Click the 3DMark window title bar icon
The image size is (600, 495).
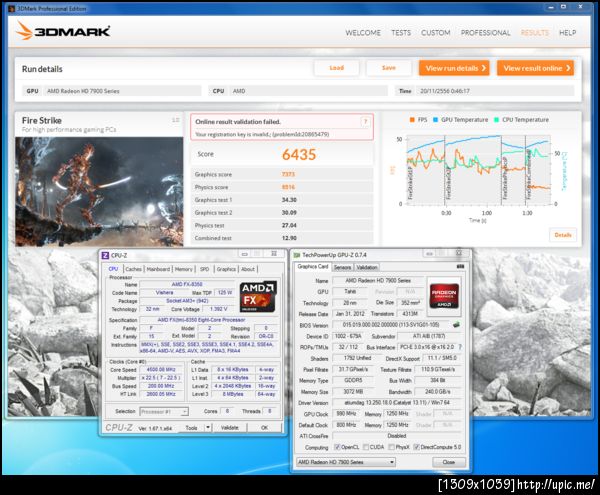11,8
